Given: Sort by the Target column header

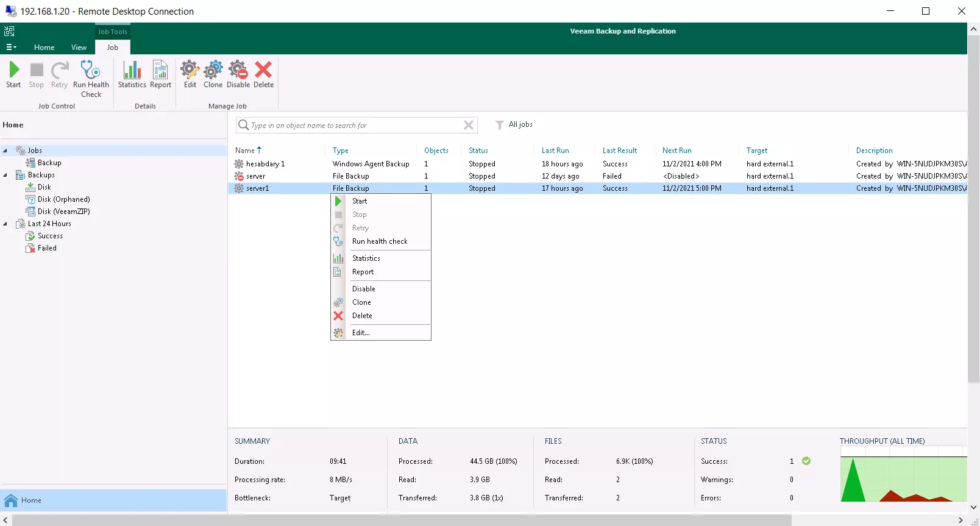Looking at the screenshot, I should pyautogui.click(x=757, y=151).
